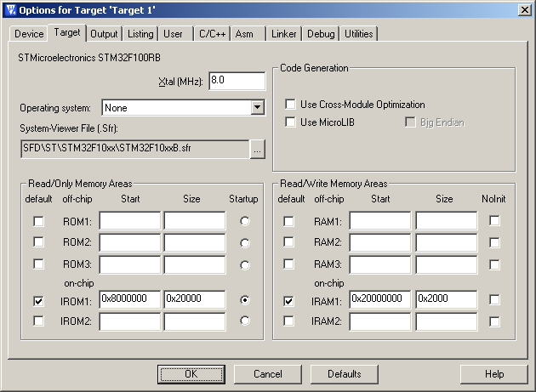Click the IROM2 Start field
536x392 pixels.
[x=130, y=321]
